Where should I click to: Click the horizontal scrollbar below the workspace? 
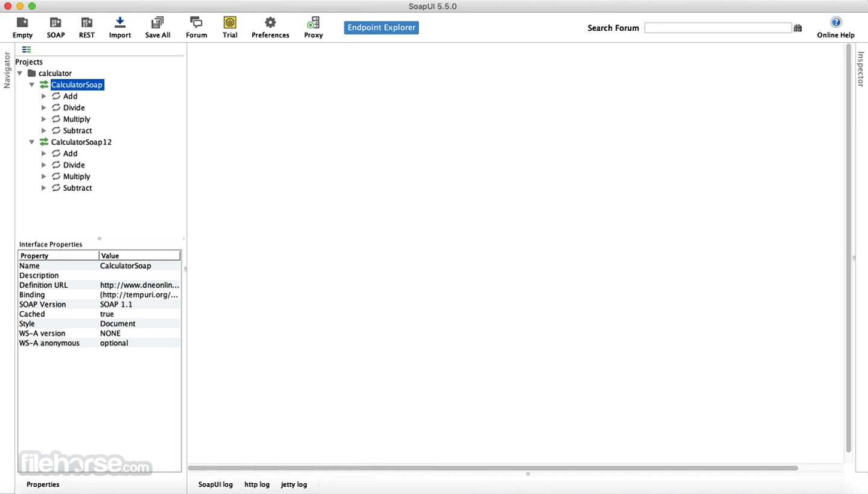pyautogui.click(x=493, y=467)
